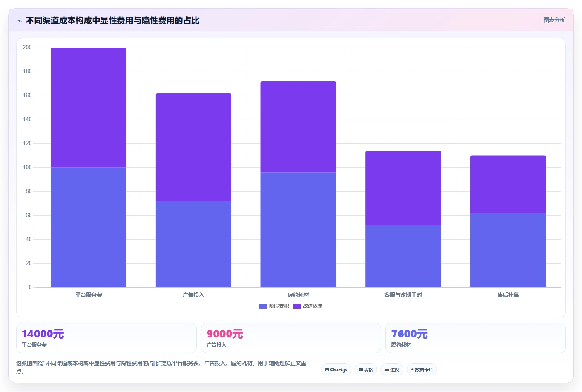Click the blue 阶段累积 segment of 售后补偿 bar
Image resolution: width=582 pixels, height=392 pixels.
pyautogui.click(x=508, y=250)
